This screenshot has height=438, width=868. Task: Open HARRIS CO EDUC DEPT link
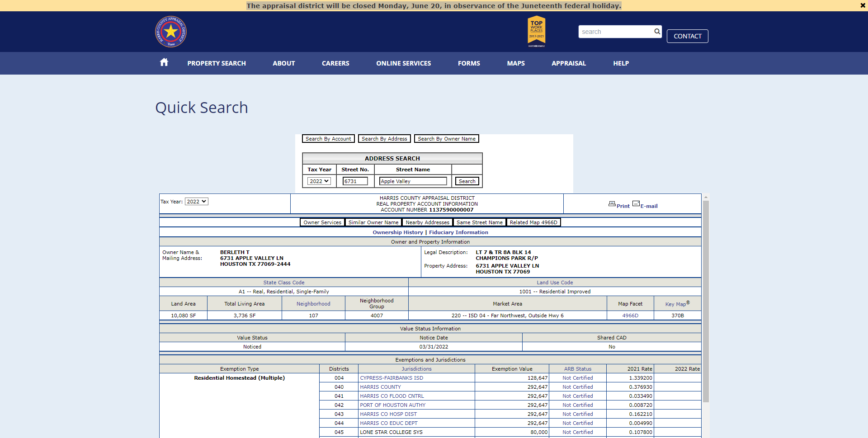click(389, 423)
